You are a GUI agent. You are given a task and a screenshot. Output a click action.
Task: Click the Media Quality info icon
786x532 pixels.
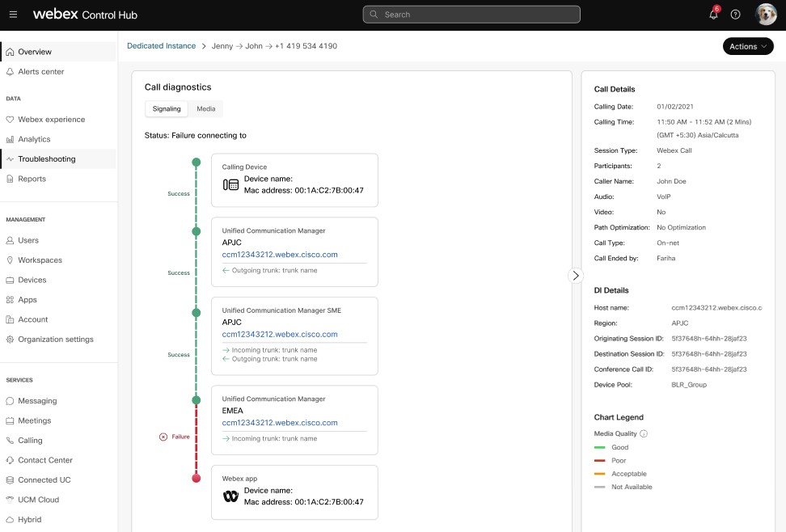644,434
